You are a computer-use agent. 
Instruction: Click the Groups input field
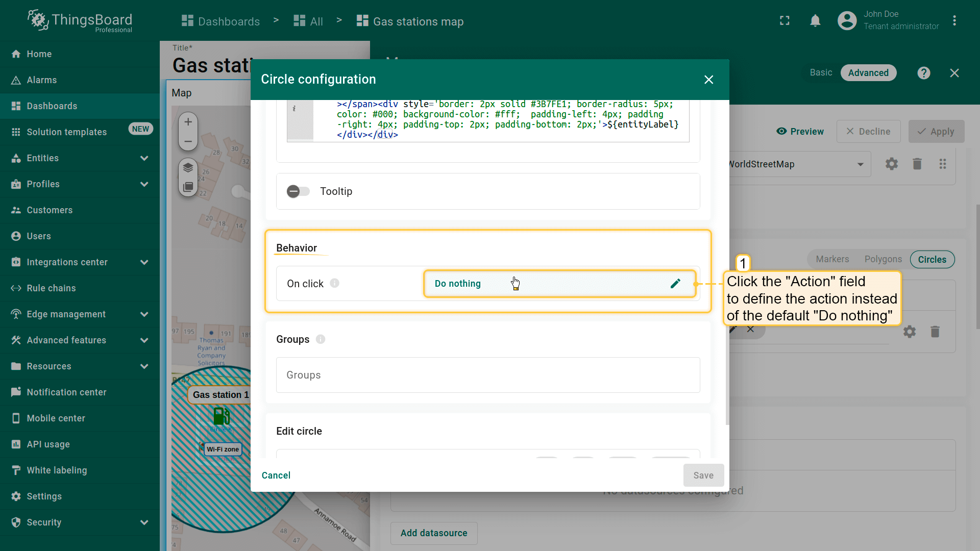tap(487, 375)
